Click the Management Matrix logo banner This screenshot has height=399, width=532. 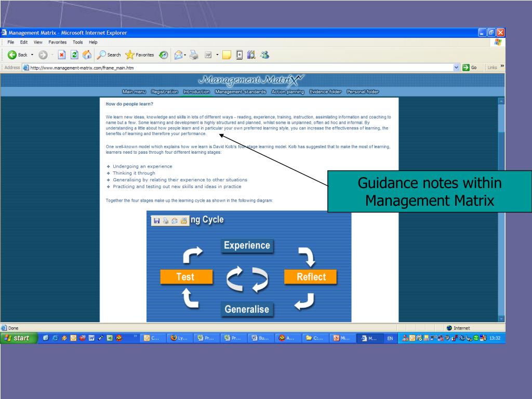pos(251,80)
